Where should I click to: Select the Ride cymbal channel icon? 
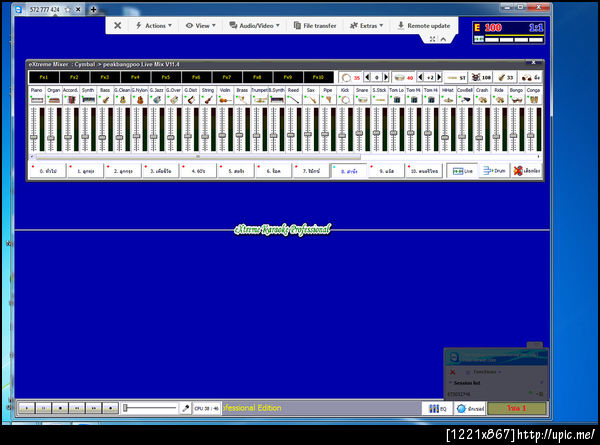(499, 100)
